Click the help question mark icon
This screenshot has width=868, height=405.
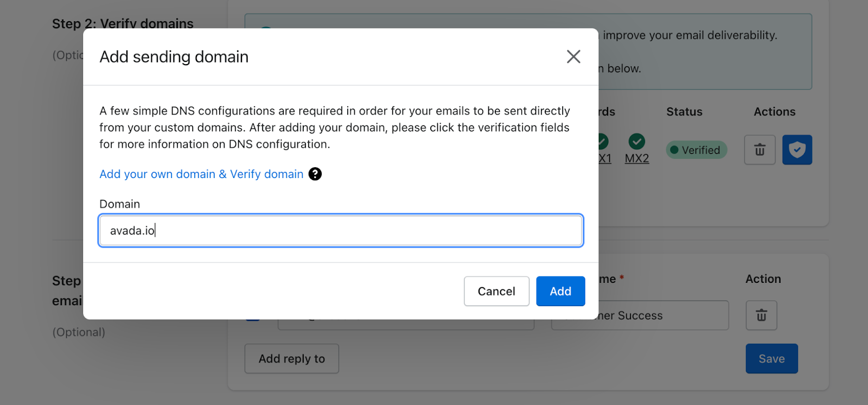[315, 174]
